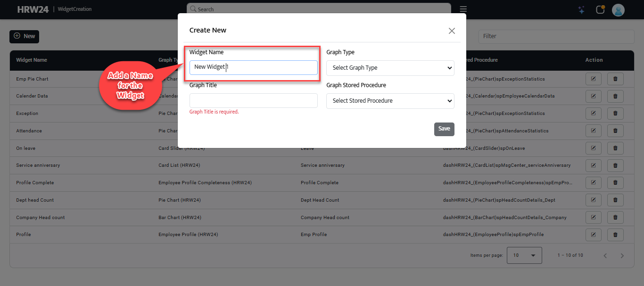Open the AI sparkle assistant icon

[582, 10]
